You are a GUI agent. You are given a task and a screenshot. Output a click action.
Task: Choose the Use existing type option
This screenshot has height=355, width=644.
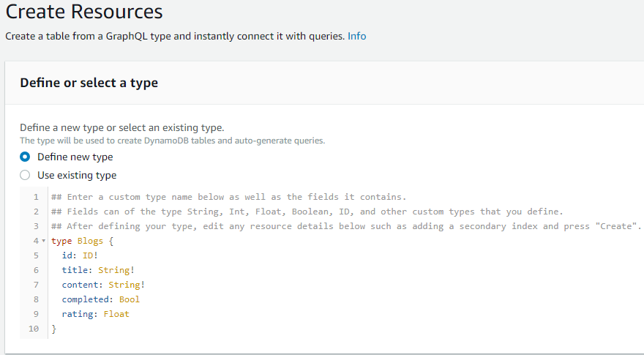coord(25,175)
